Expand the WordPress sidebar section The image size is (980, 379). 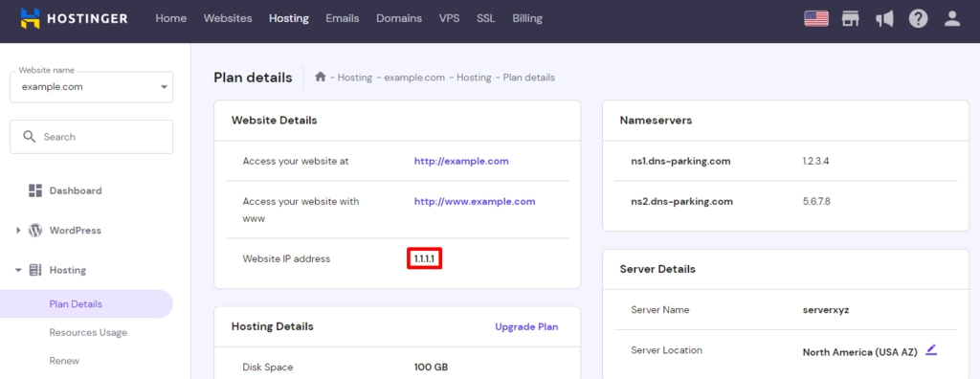19,231
